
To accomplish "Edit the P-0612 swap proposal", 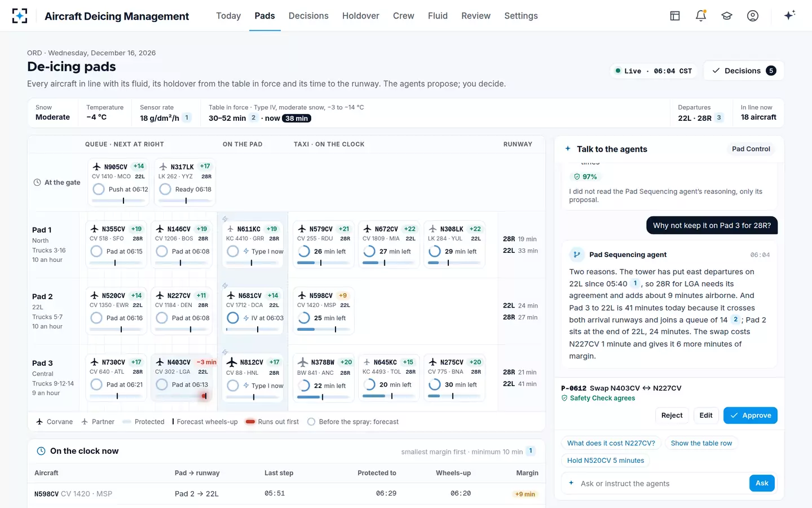I will (706, 415).
